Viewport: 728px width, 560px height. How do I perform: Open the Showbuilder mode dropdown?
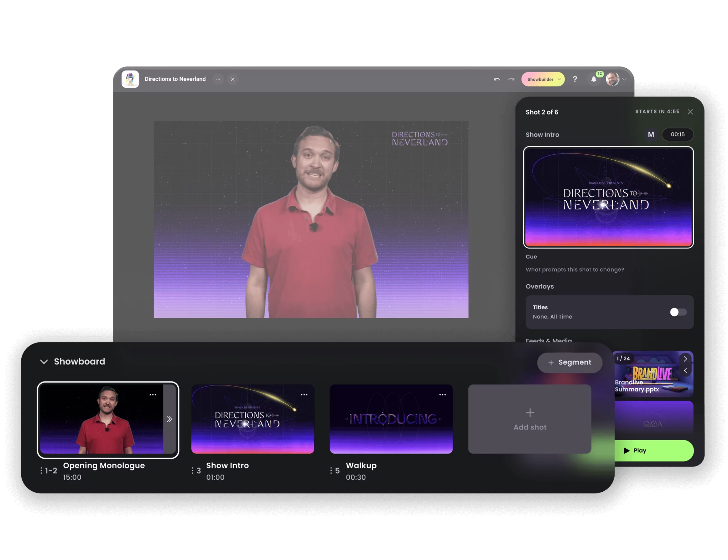coord(543,79)
